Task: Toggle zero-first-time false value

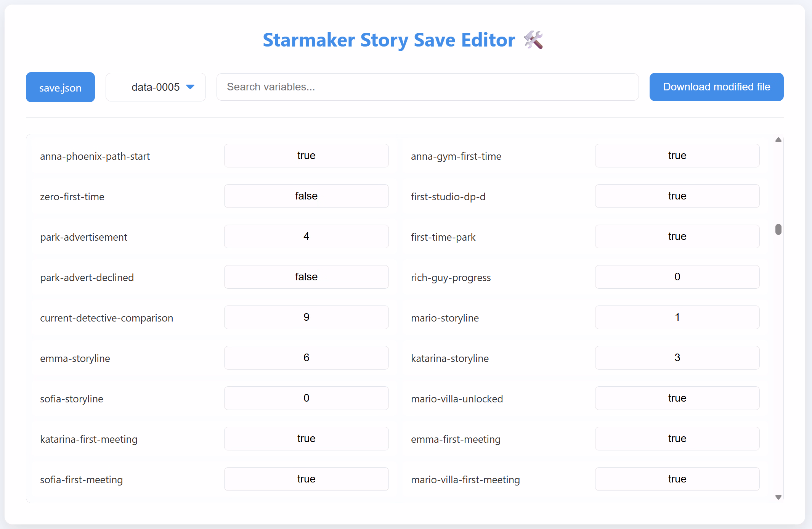Action: coord(306,196)
